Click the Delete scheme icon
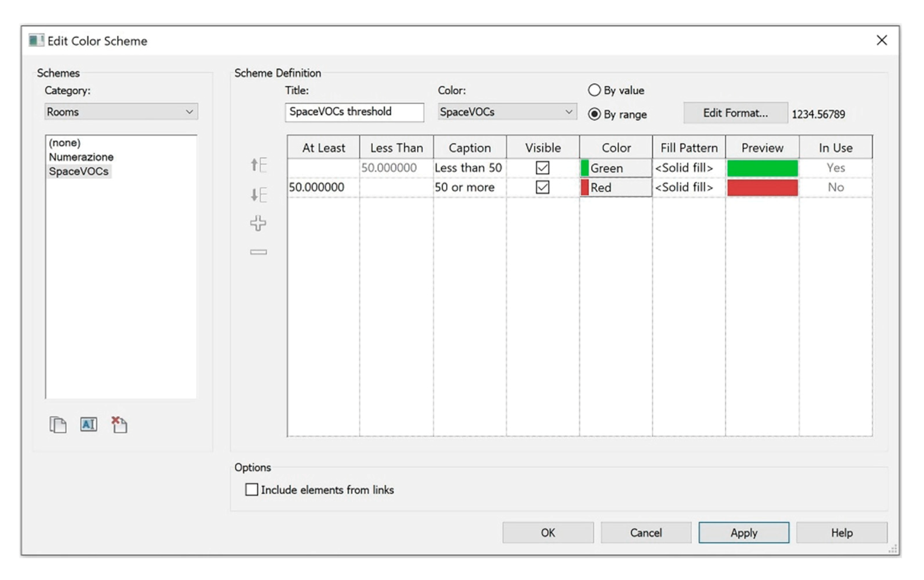Viewport: 924px width, 580px height. [x=119, y=424]
